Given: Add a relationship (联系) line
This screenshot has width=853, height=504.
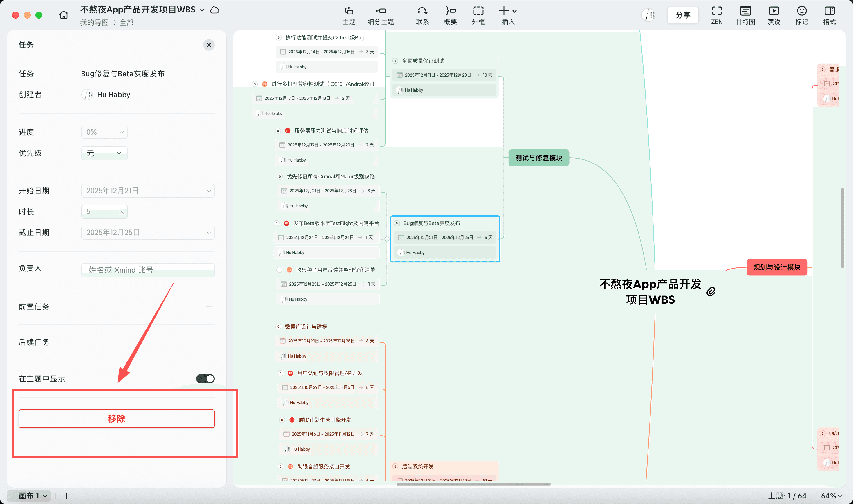Looking at the screenshot, I should coord(422,15).
